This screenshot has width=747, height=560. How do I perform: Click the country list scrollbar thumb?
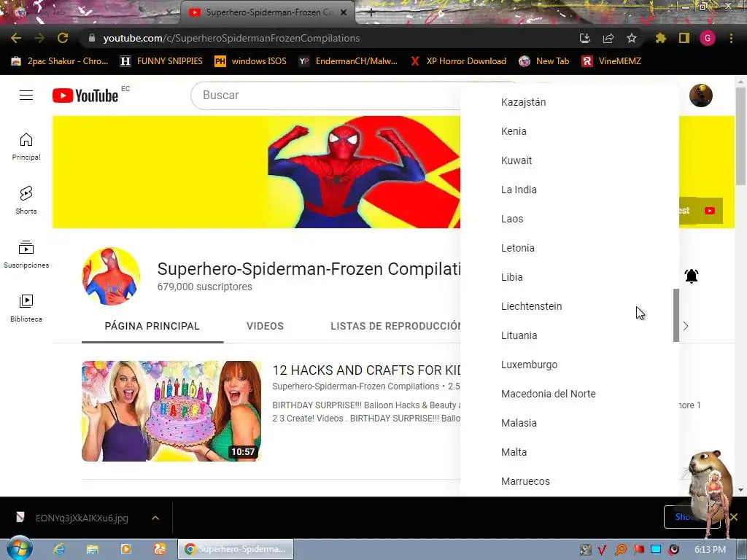(x=676, y=315)
